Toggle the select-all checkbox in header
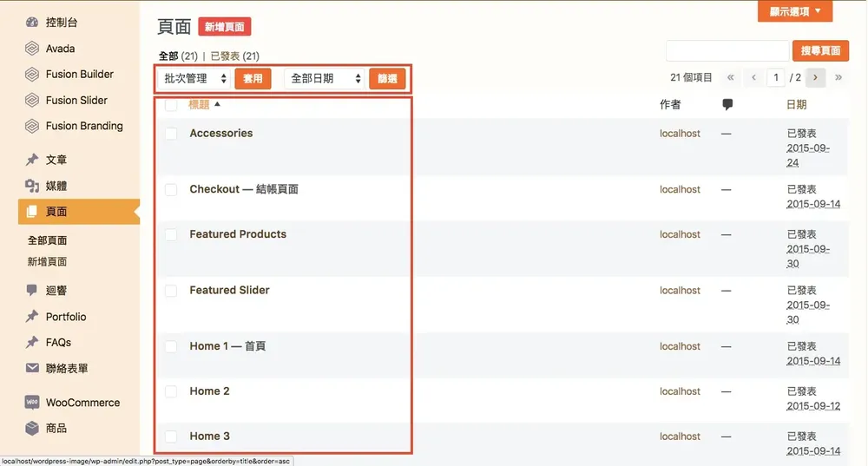 coord(171,105)
